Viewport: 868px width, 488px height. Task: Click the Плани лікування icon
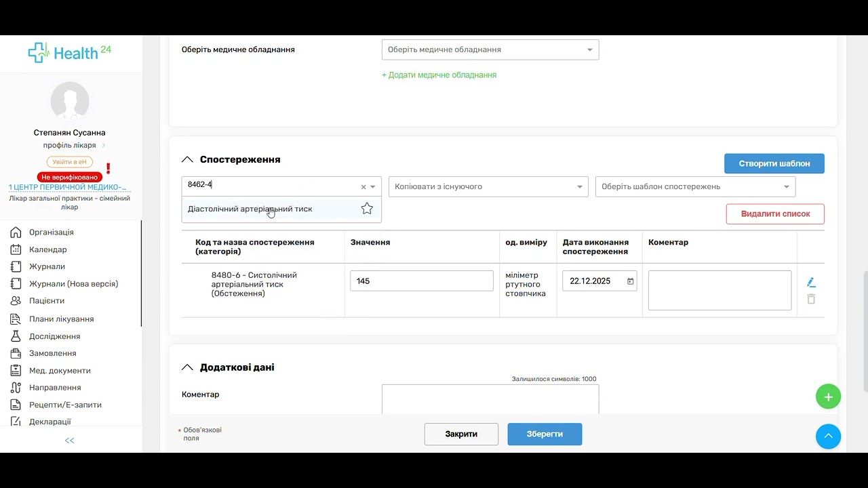[x=16, y=319]
